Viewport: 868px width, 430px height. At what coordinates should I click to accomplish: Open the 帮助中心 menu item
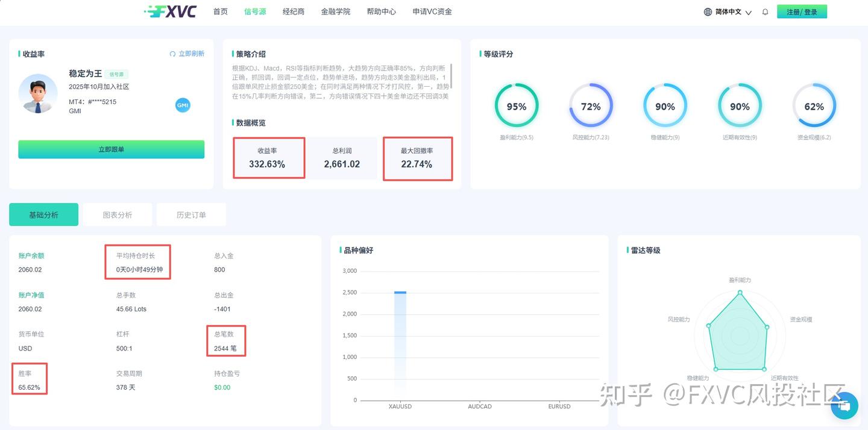(381, 11)
